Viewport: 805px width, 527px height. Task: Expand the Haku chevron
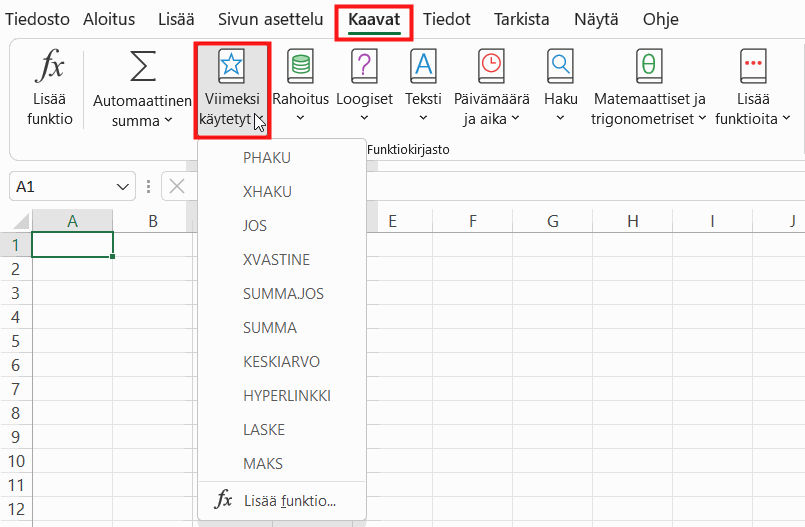560,118
